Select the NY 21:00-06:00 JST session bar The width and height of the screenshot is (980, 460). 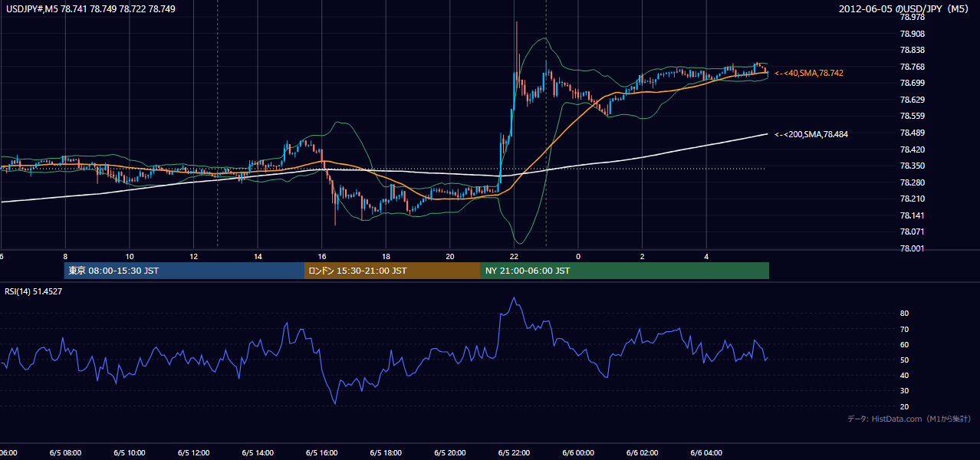pos(625,271)
